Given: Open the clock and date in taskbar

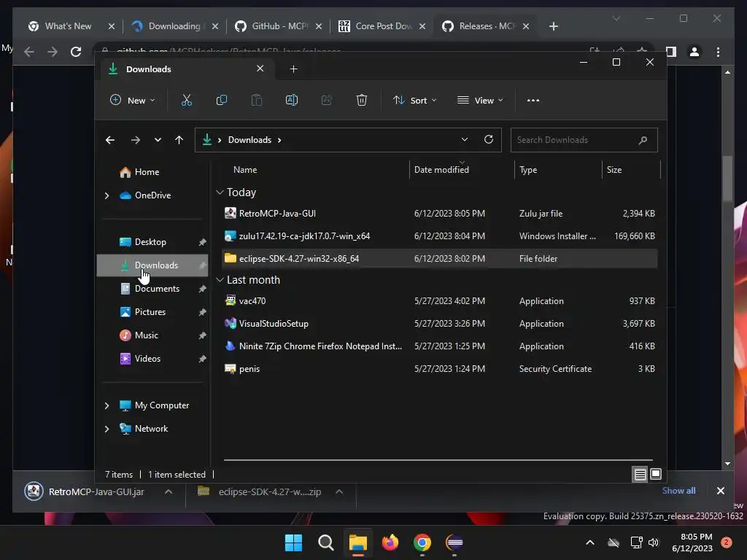Looking at the screenshot, I should (x=692, y=542).
